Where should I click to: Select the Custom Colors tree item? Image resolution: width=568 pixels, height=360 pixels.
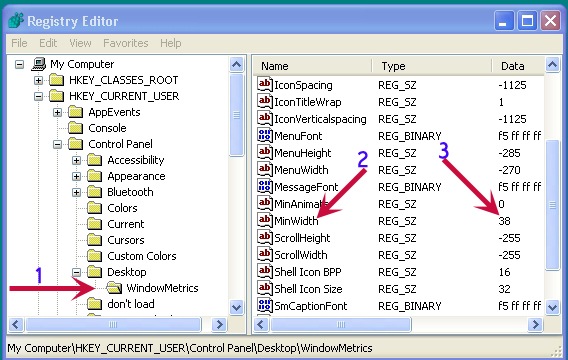pos(142,256)
